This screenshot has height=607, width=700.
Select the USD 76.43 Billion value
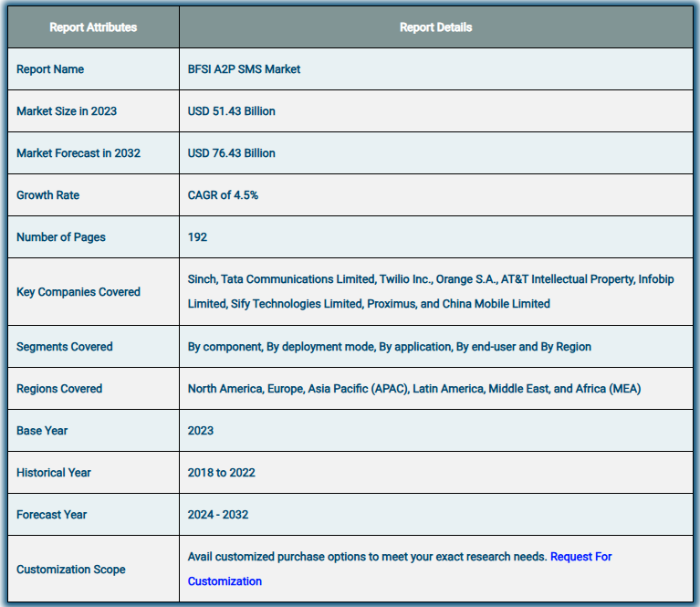point(231,153)
